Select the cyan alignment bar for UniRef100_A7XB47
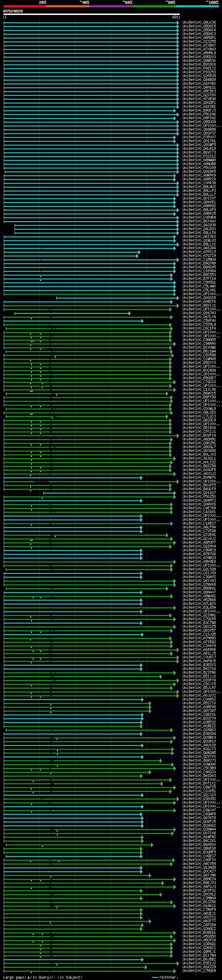This screenshot has height=980, width=222. pyautogui.click(x=92, y=46)
